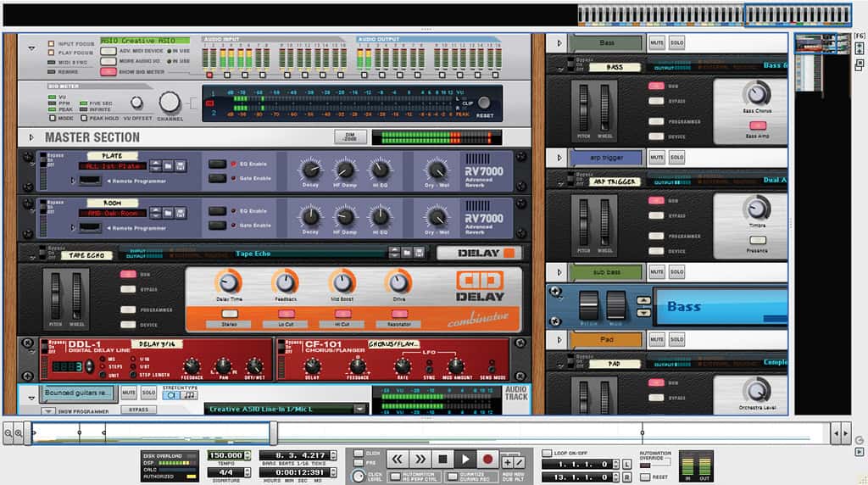Screen dimensions: 868x485
Task: Solo the arp trigger channel
Action: coord(677,157)
